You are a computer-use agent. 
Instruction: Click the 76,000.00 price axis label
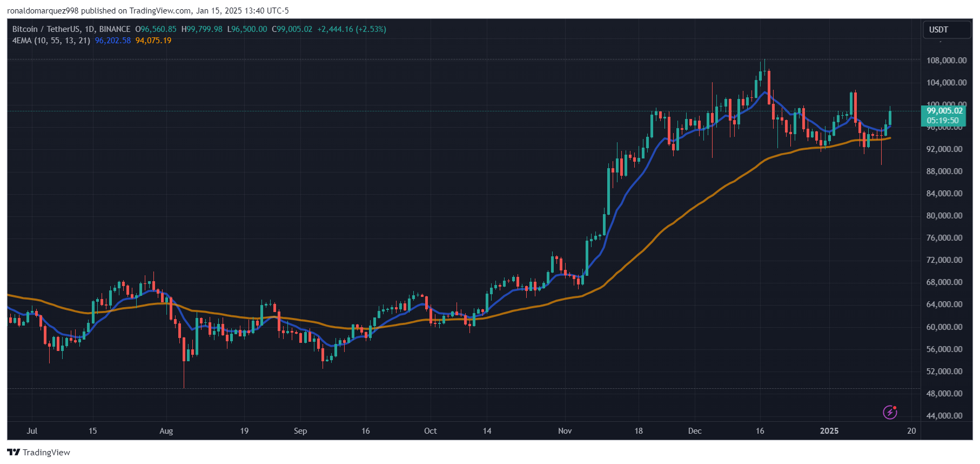(x=944, y=238)
